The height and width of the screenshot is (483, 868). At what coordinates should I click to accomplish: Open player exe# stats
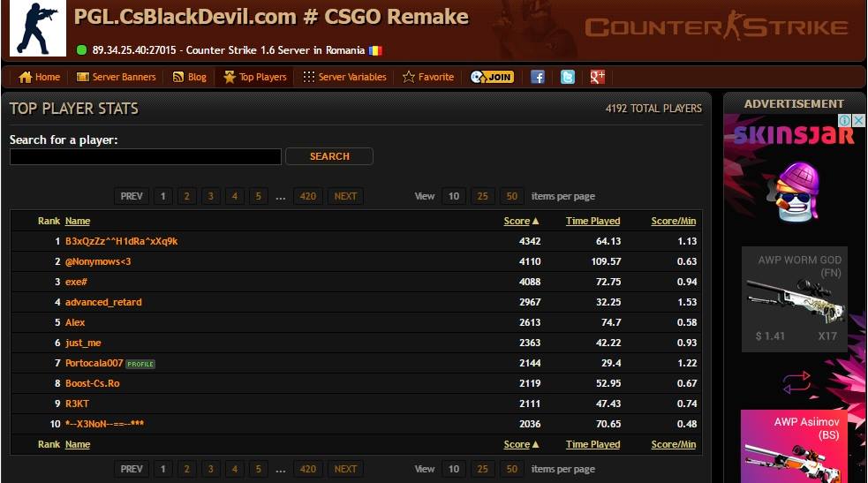coord(77,283)
